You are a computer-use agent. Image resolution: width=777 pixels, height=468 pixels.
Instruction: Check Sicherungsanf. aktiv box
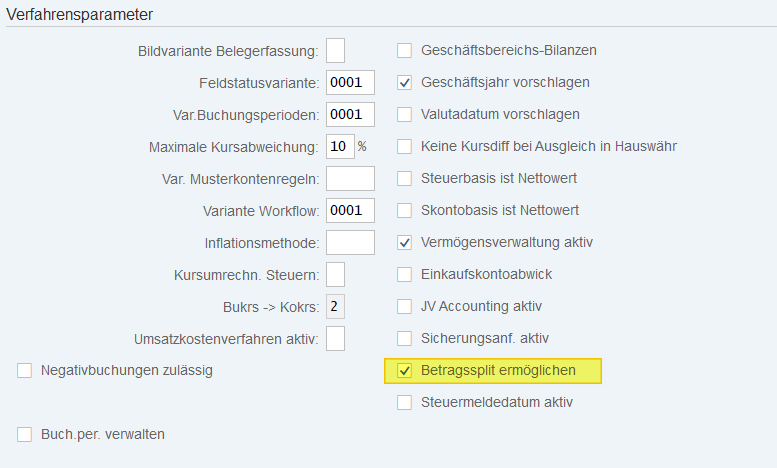click(x=404, y=338)
